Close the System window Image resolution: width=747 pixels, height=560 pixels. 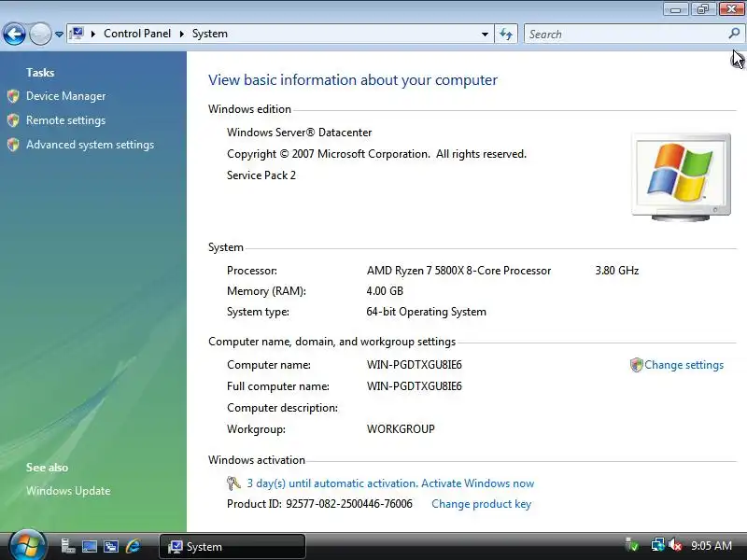pos(731,9)
